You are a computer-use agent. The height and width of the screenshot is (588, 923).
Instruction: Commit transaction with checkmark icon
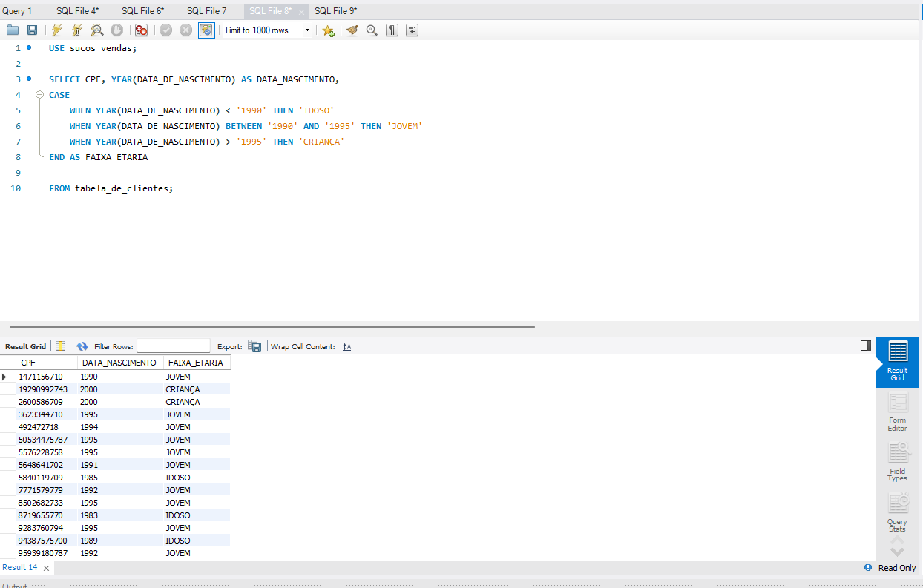click(x=165, y=30)
